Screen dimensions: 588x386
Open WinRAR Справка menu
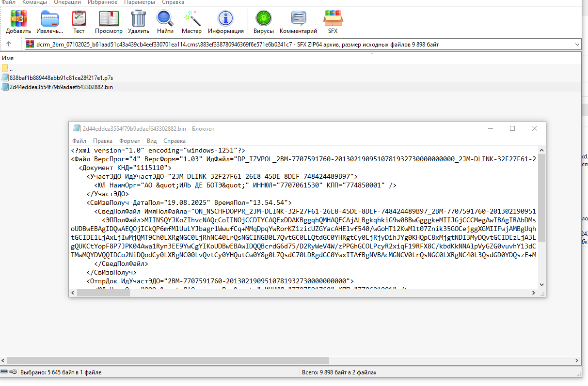click(173, 2)
